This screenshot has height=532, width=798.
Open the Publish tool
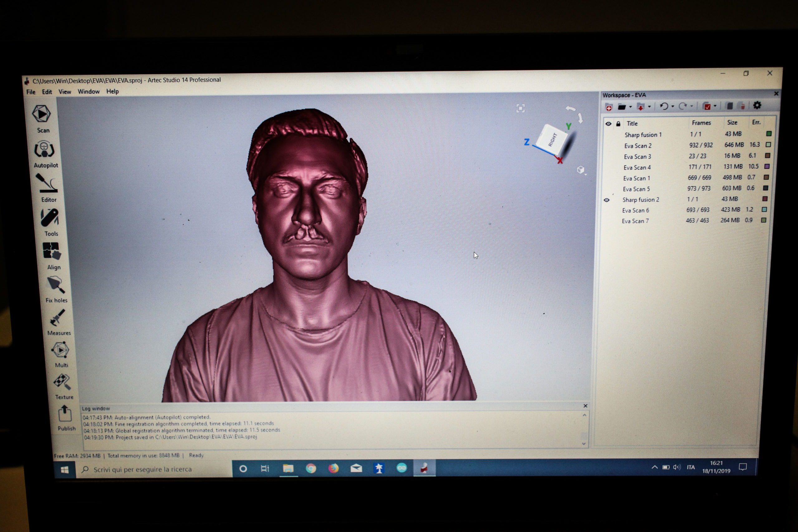click(x=66, y=418)
